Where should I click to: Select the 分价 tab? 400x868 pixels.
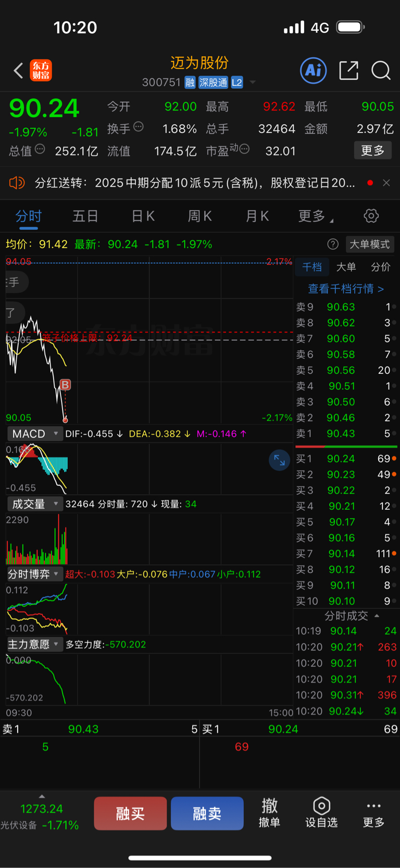(x=381, y=267)
